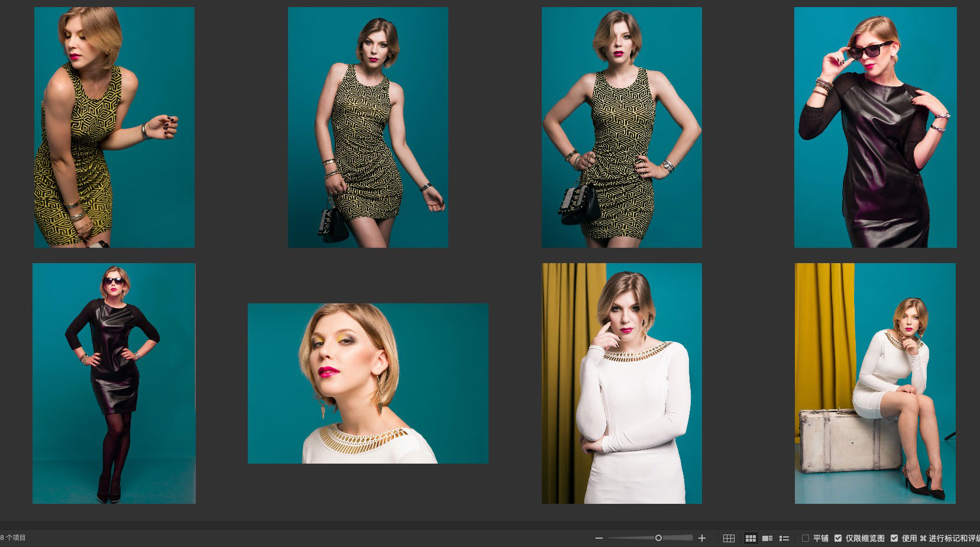980x547 pixels.
Task: Select white dress photo with yellow curtain
Action: coord(622,383)
